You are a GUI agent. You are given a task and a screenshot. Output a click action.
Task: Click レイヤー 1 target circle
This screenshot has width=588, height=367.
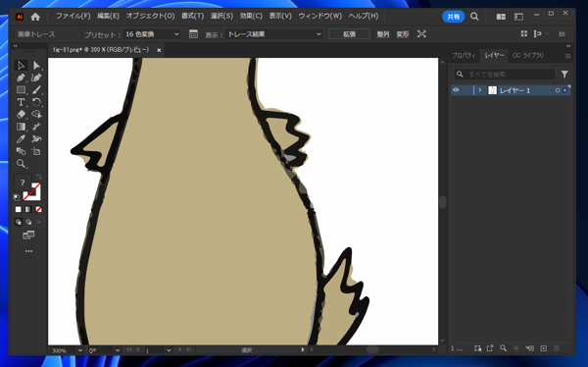[x=558, y=90]
